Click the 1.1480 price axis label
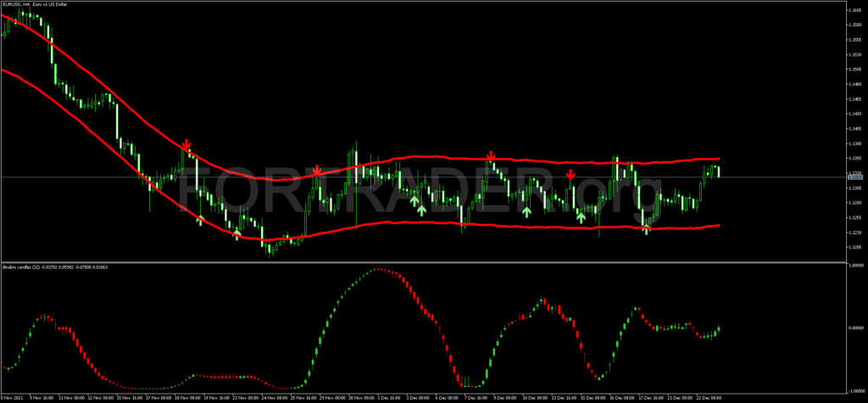Viewport: 868px width, 403px height. coord(854,84)
